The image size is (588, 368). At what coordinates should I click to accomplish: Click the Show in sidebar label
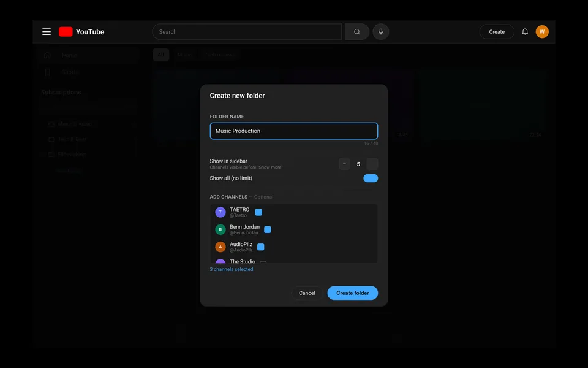(228, 161)
